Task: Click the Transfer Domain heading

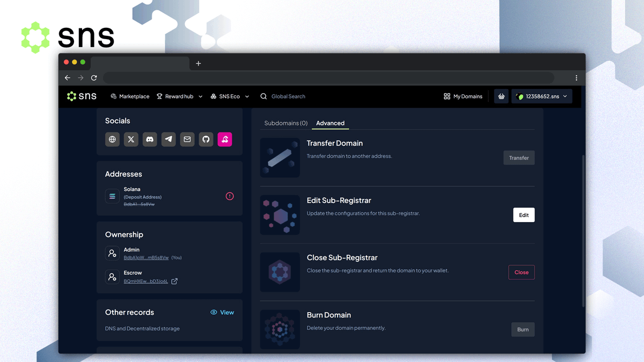Action: 335,143
